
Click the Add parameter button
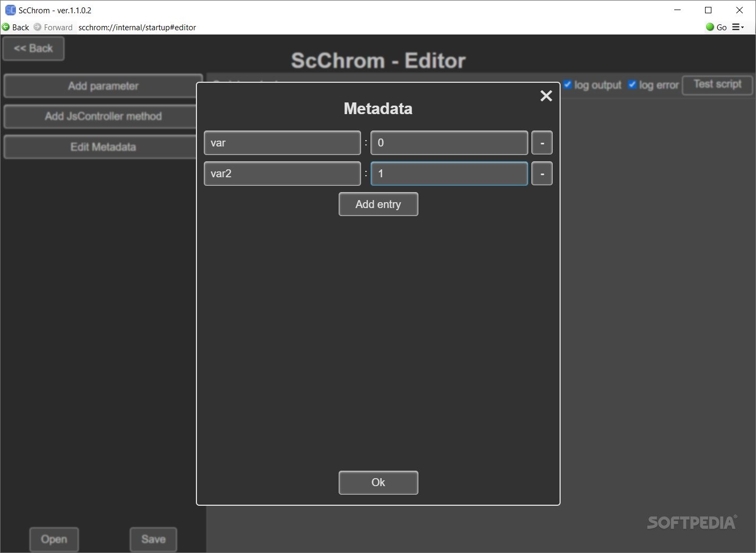[103, 86]
